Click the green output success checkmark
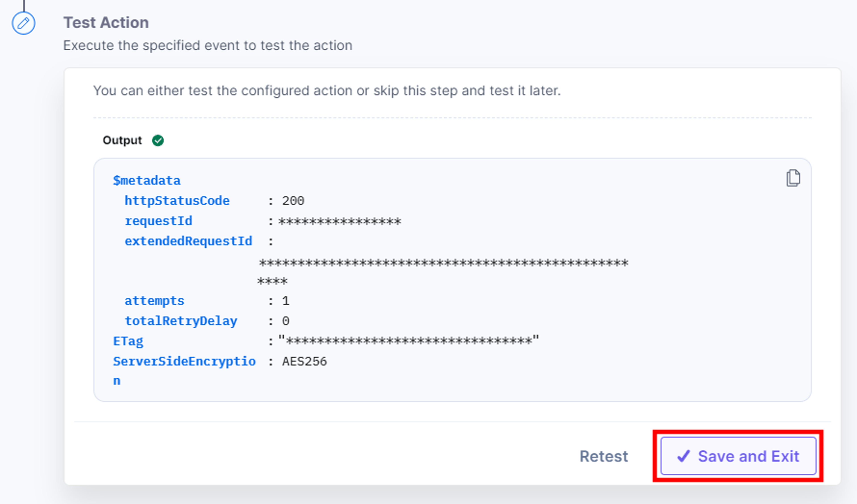This screenshot has width=857, height=504. 158,140
